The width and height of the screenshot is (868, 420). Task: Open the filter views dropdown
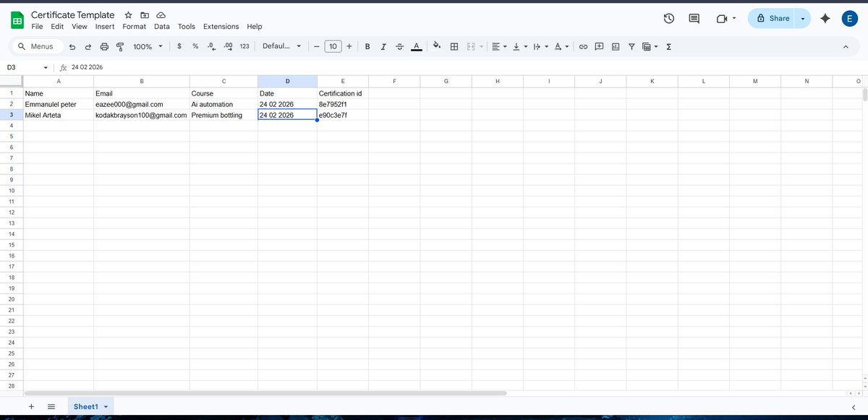650,46
